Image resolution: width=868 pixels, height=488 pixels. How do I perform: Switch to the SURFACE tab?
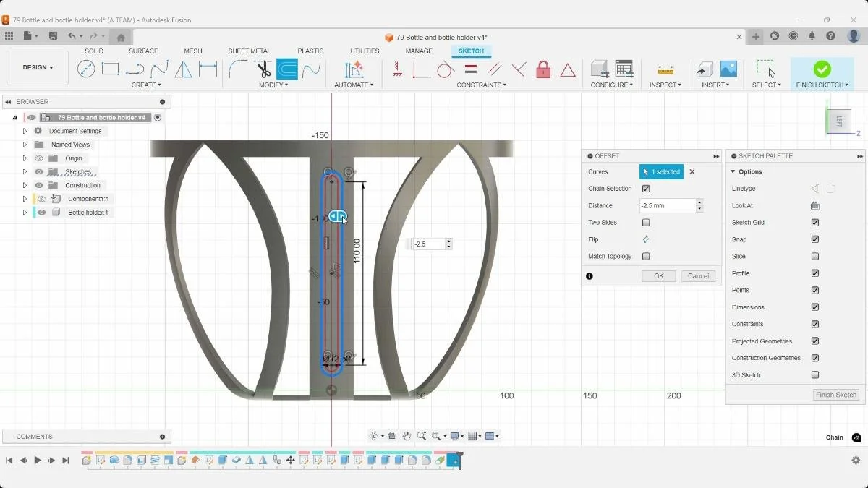click(143, 51)
